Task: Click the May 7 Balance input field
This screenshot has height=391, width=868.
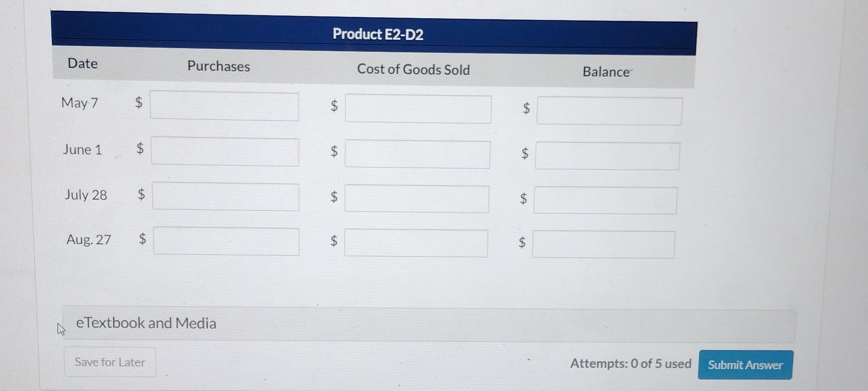Action: point(610,110)
